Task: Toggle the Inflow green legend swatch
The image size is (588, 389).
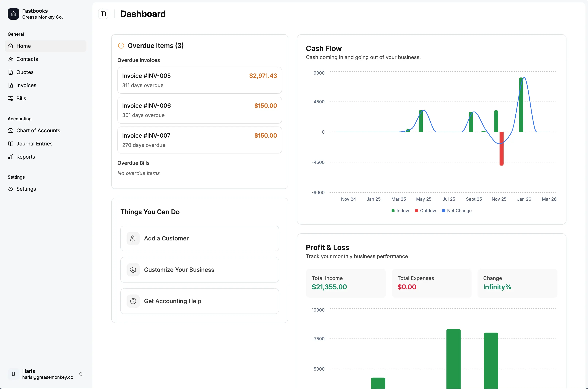Action: point(393,211)
